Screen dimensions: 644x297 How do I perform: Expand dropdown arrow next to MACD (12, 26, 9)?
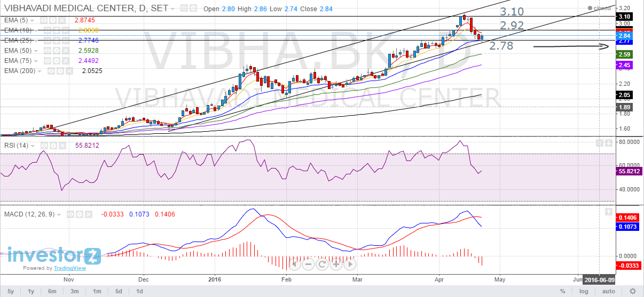pyautogui.click(x=59, y=215)
